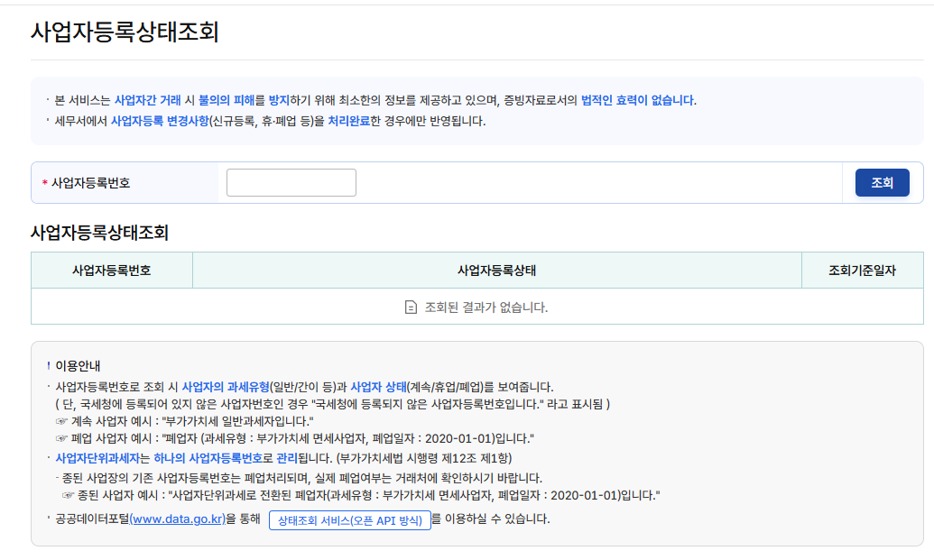Viewport: 934px width, 560px height.
Task: Click the empty results document icon
Action: coord(409,306)
